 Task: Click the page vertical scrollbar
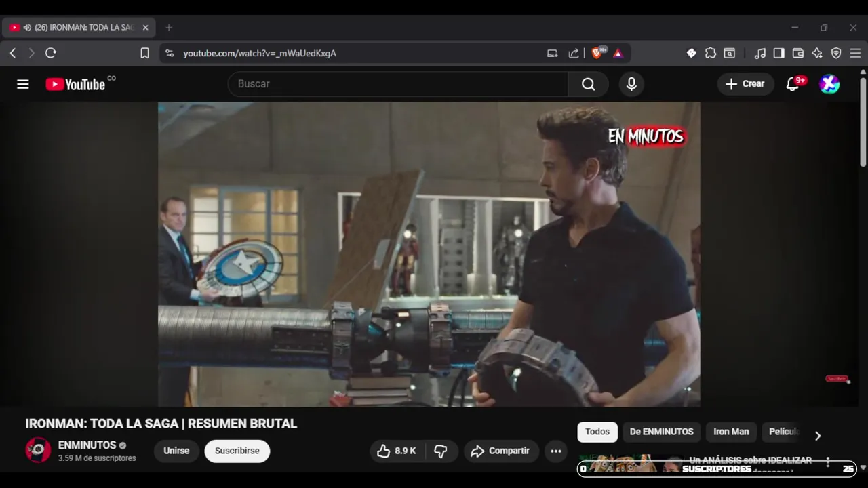(863, 122)
